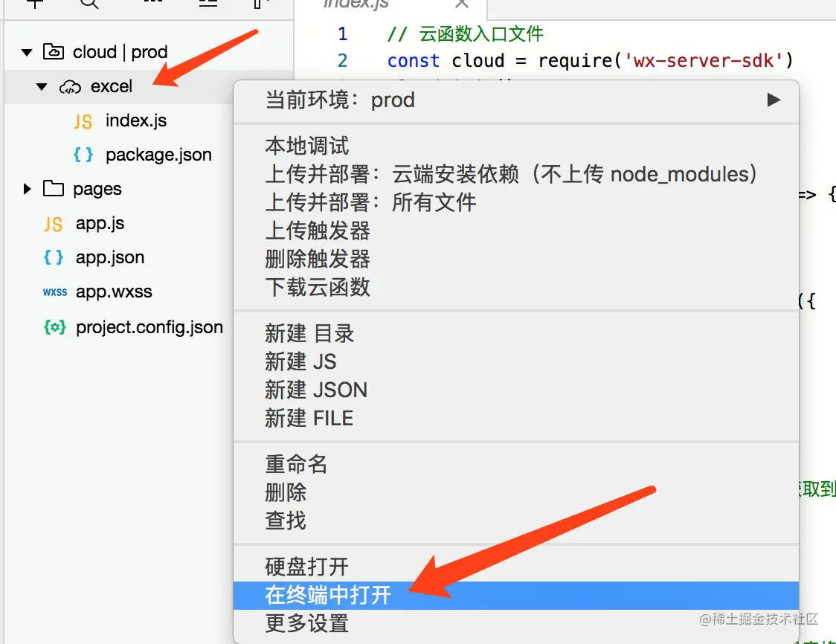The image size is (836, 644).
Task: Choose 删除 from context menu
Action: pyautogui.click(x=516, y=492)
